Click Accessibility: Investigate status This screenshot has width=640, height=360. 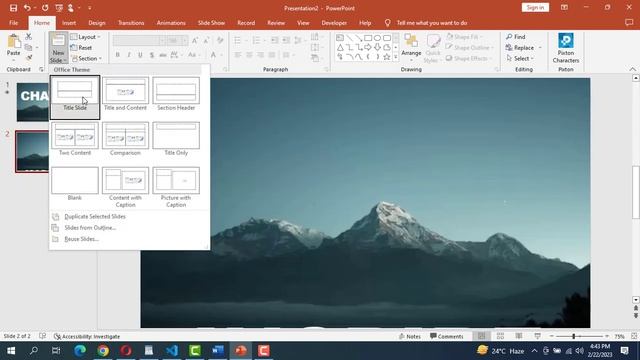point(87,337)
